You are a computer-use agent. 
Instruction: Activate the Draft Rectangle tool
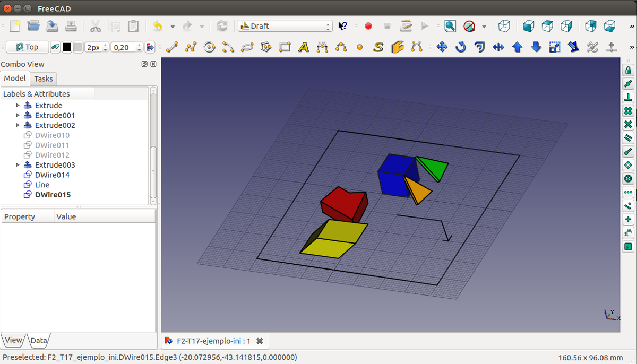[285, 47]
